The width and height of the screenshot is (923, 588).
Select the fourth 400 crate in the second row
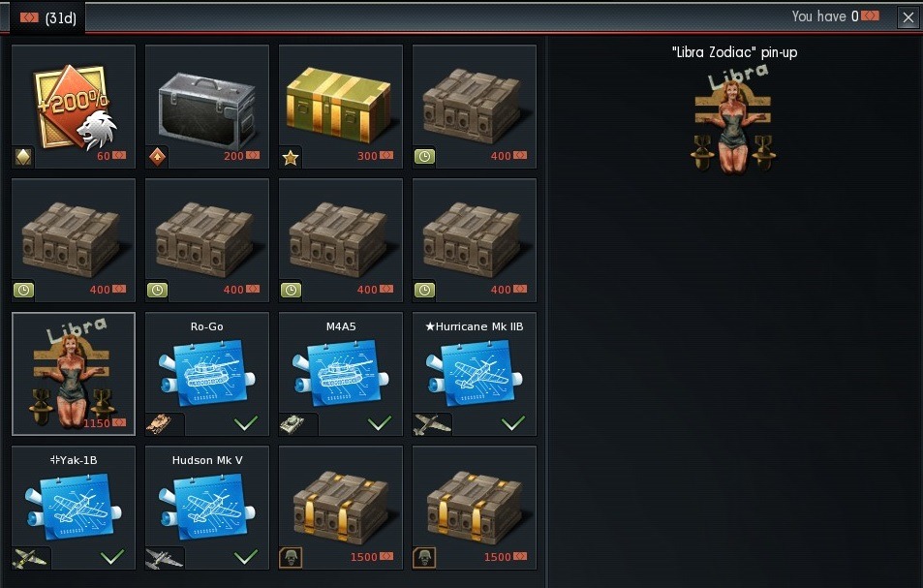tap(475, 240)
